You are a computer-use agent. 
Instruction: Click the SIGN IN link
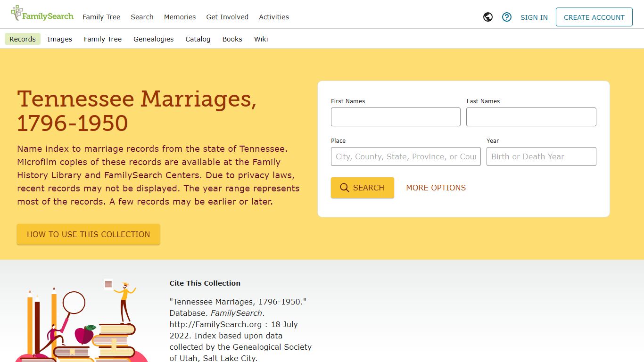point(534,17)
